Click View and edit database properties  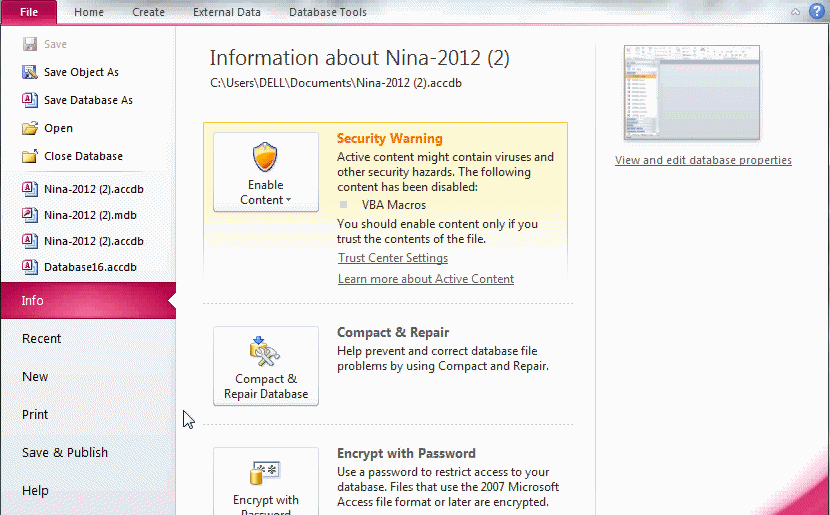point(703,160)
